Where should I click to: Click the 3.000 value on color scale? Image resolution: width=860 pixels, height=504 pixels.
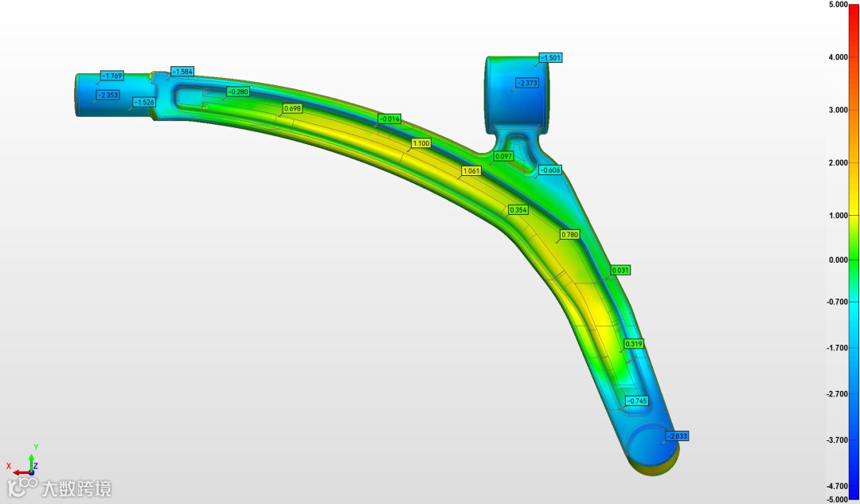pyautogui.click(x=838, y=110)
